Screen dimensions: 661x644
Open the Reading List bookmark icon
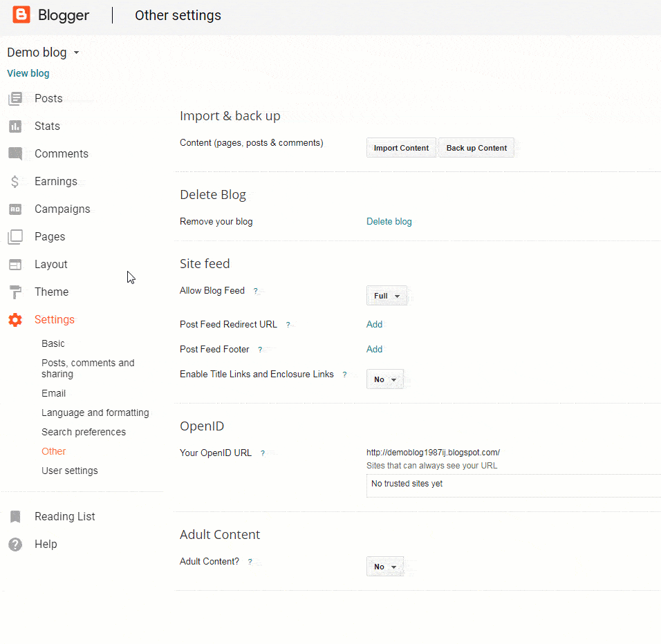coord(15,516)
